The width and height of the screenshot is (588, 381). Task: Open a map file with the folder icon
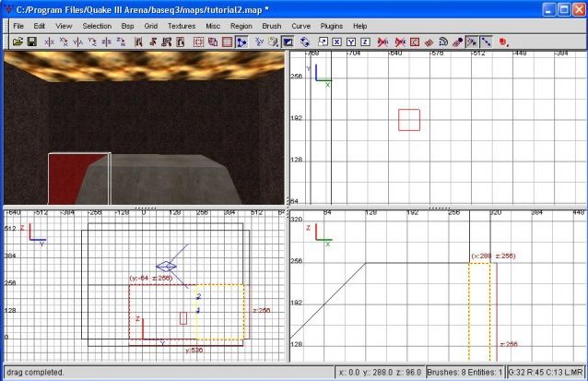(18, 42)
